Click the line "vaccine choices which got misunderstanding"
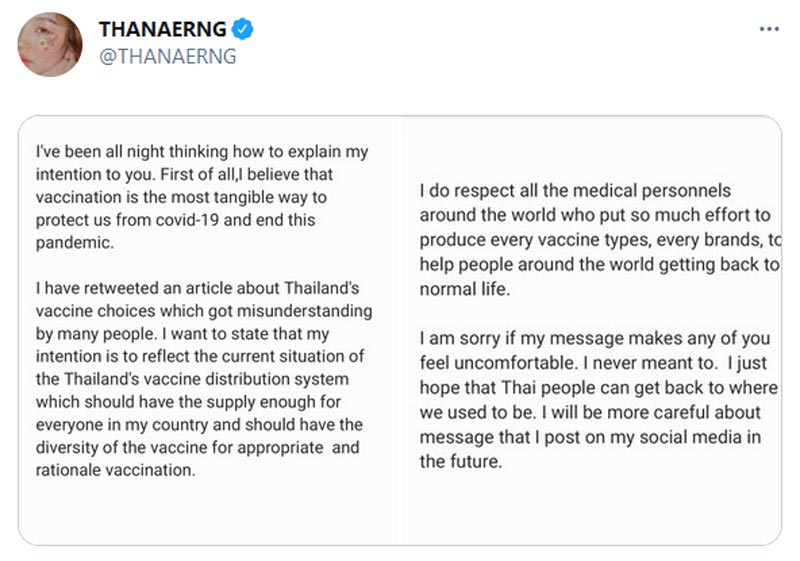The image size is (800, 561). (203, 311)
